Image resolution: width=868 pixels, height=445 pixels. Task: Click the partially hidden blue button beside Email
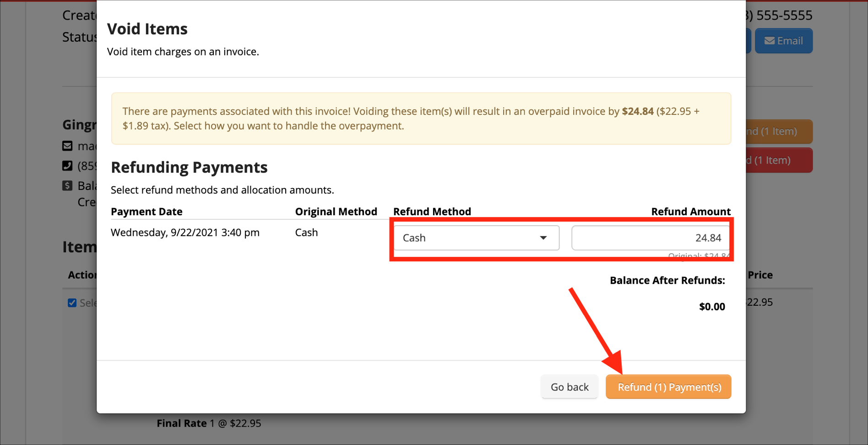click(749, 41)
